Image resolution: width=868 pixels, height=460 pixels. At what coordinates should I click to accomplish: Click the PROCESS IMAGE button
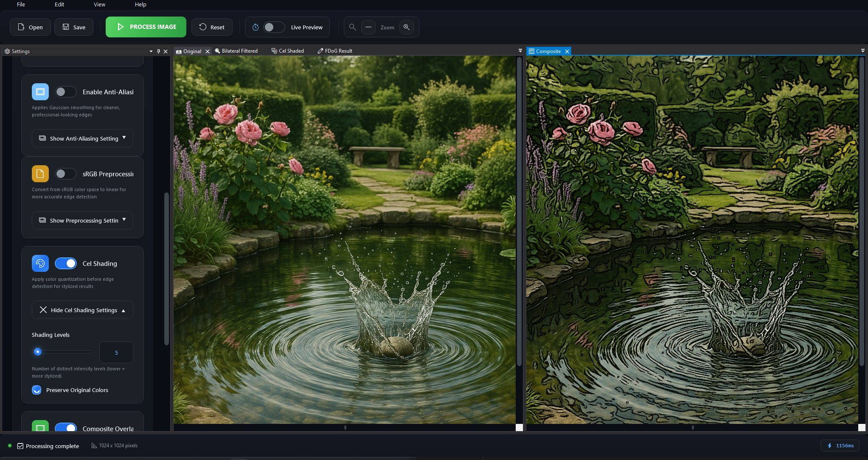point(146,27)
